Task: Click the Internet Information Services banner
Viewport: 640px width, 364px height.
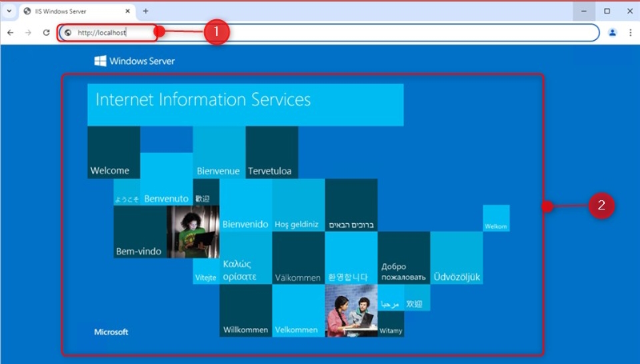Action: [246, 105]
